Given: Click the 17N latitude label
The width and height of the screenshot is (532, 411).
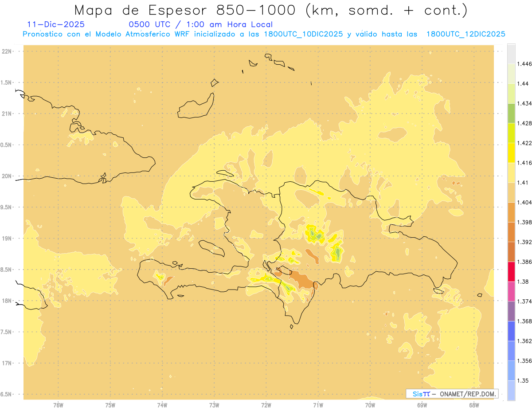Looking at the screenshot, I should click(x=7, y=363).
